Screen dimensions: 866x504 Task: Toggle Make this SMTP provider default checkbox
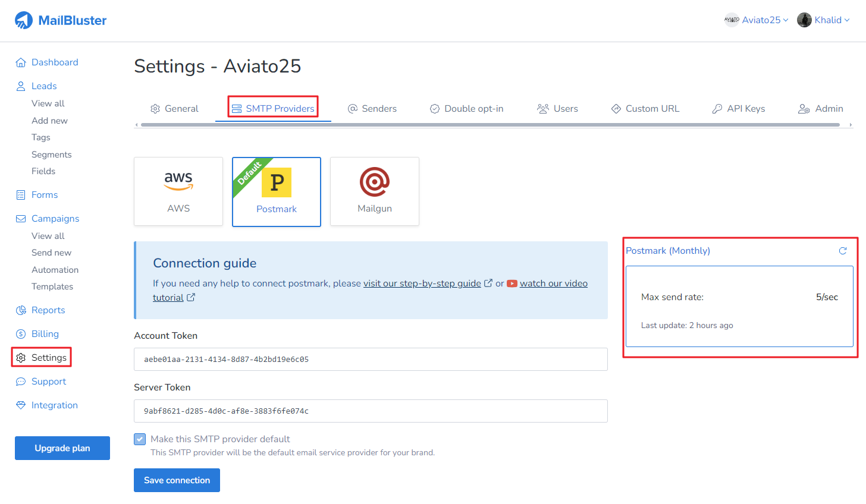coord(140,439)
